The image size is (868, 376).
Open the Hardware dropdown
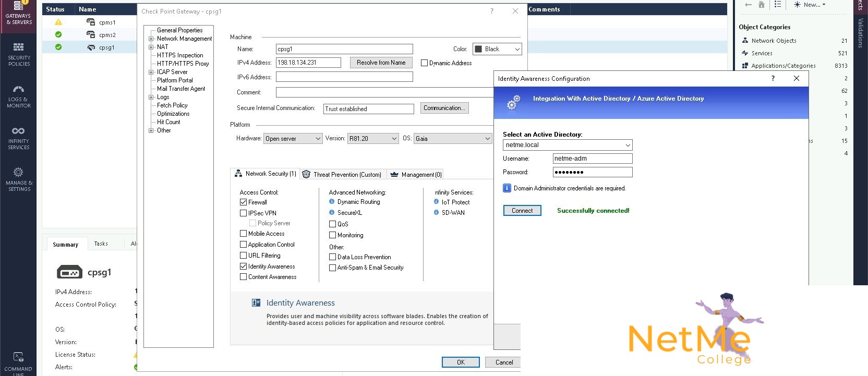(293, 139)
